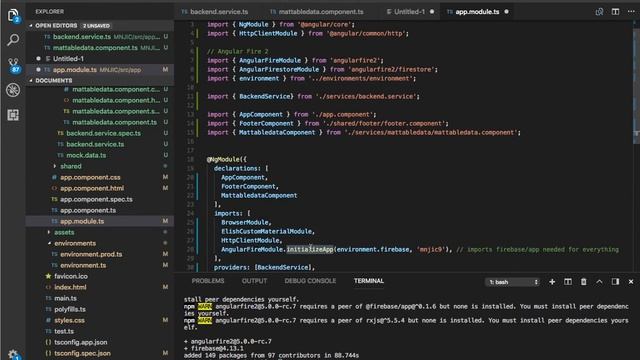Viewport: 640px width, 360px height.
Task: Open mattabledata.component.ts in Open Editors list
Action: (x=100, y=48)
